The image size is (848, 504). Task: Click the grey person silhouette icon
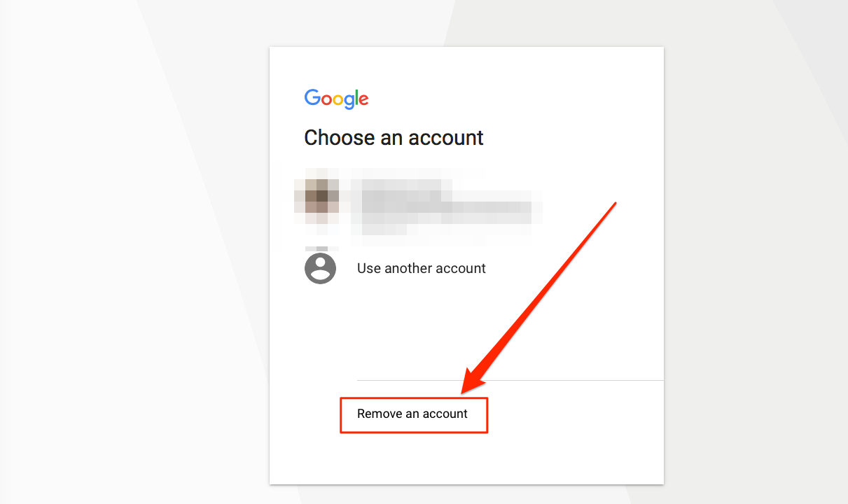tap(320, 268)
